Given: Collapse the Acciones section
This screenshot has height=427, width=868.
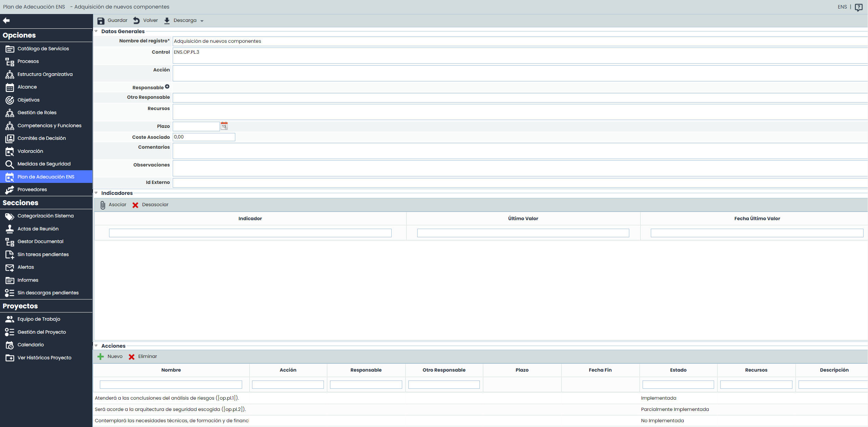Looking at the screenshot, I should pyautogui.click(x=96, y=346).
